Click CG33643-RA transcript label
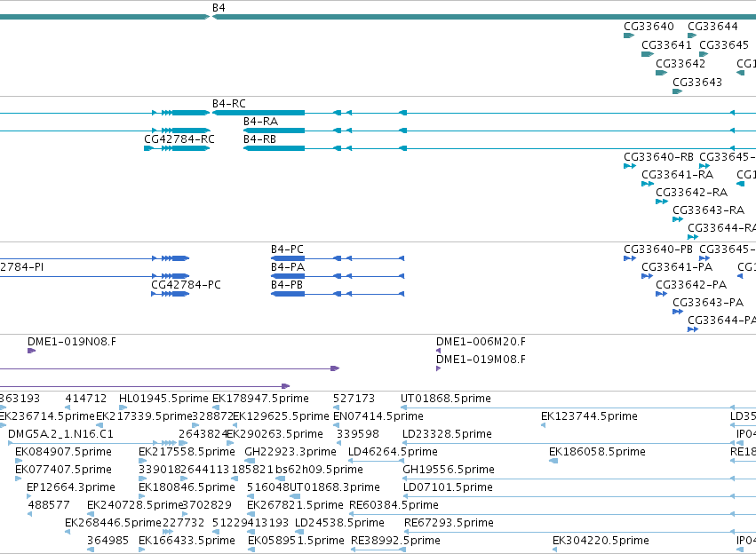Screen dimensions: 756x554 pos(708,210)
